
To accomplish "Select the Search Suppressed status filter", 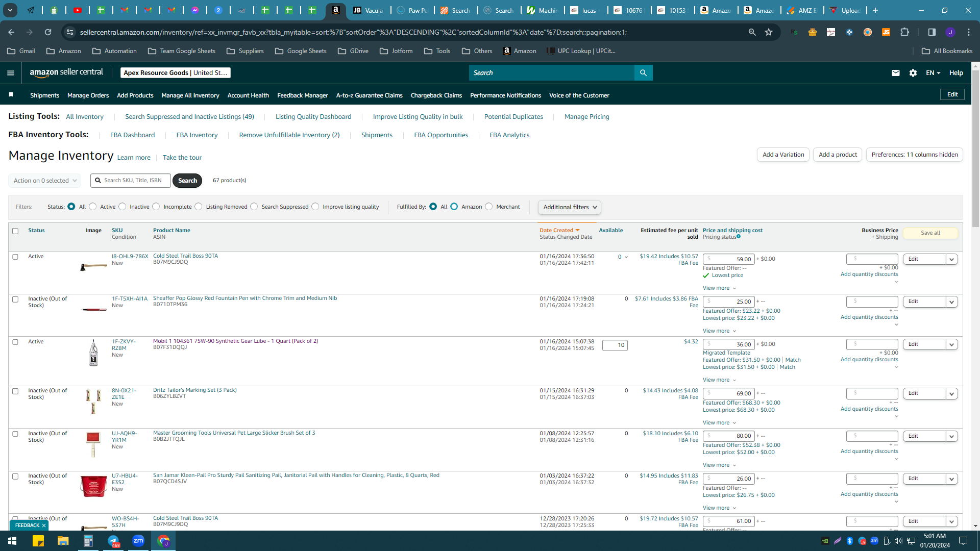I will [x=254, y=207].
